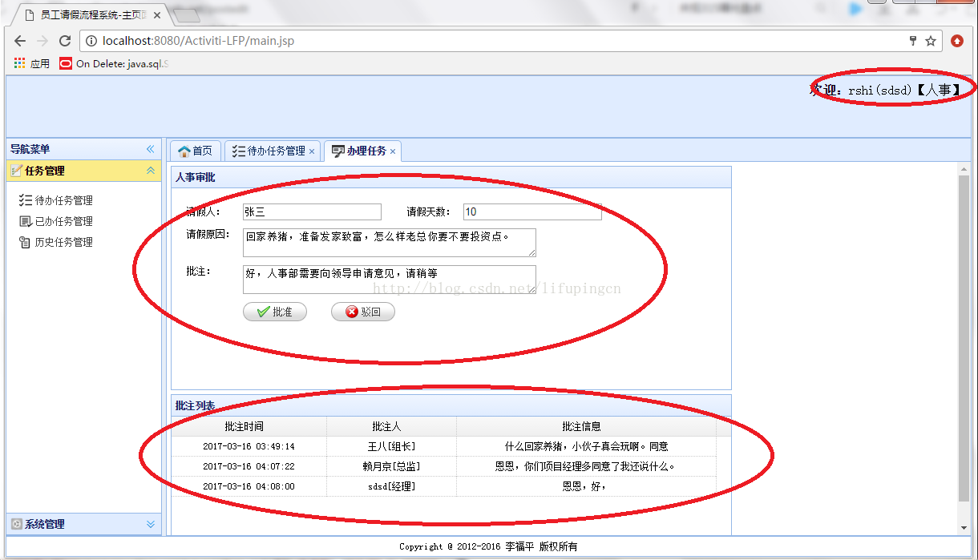This screenshot has height=560, width=978.
Task: Go back with the browser back arrow
Action: (x=20, y=41)
